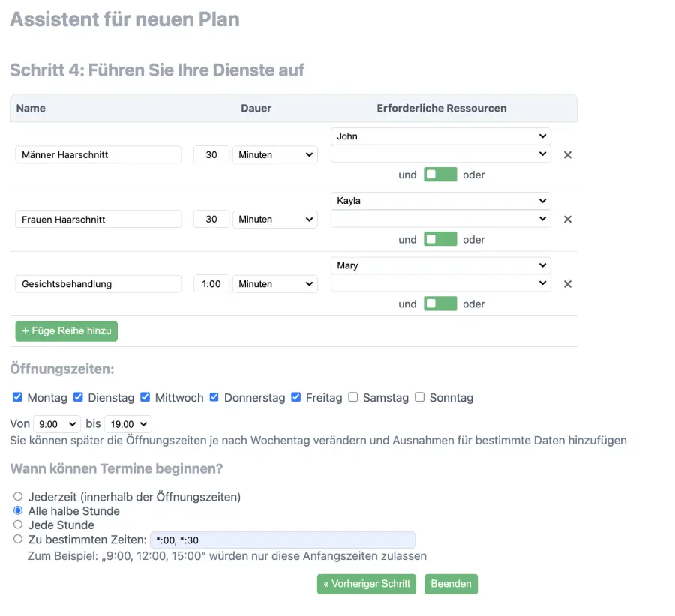This screenshot has width=675, height=616.
Task: Open the John resource dropdown
Action: point(440,136)
